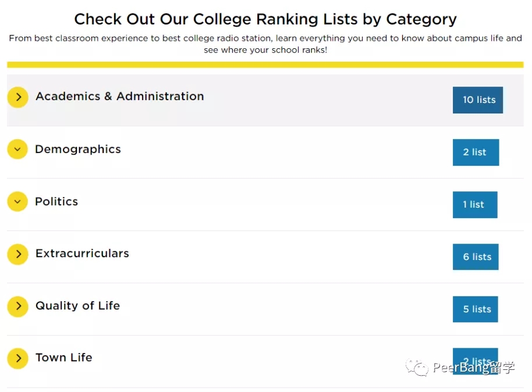Select the Academics & Administration category title
The image size is (532, 392).
point(120,97)
